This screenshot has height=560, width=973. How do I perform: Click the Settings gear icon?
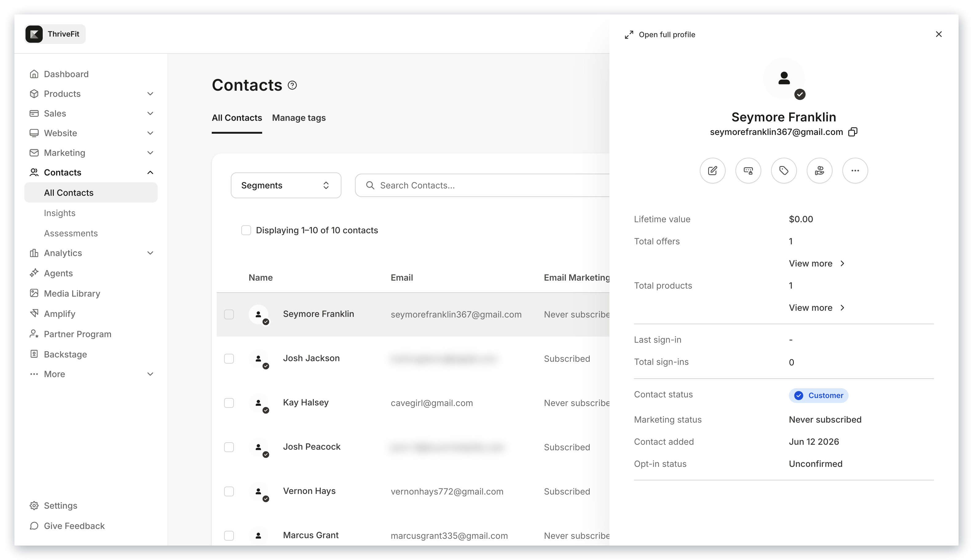tap(34, 505)
